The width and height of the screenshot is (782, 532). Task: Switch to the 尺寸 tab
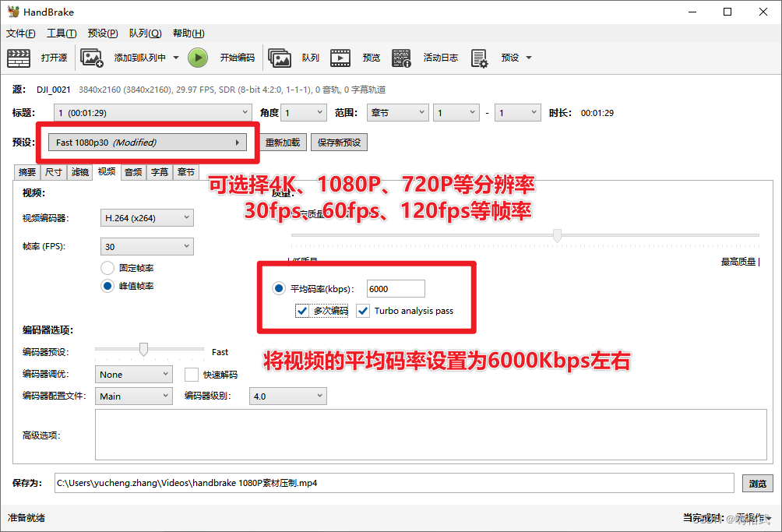[54, 172]
